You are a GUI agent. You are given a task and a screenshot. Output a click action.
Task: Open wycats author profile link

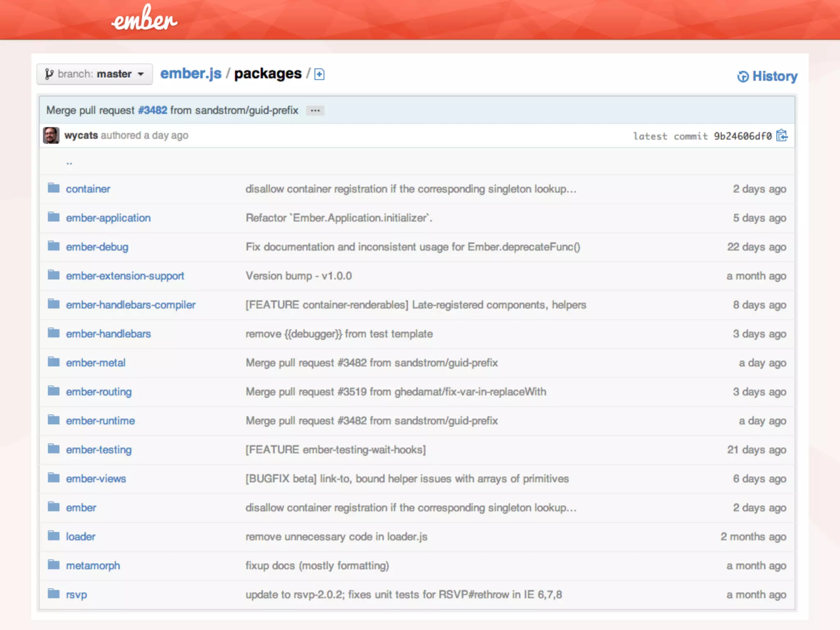(81, 135)
